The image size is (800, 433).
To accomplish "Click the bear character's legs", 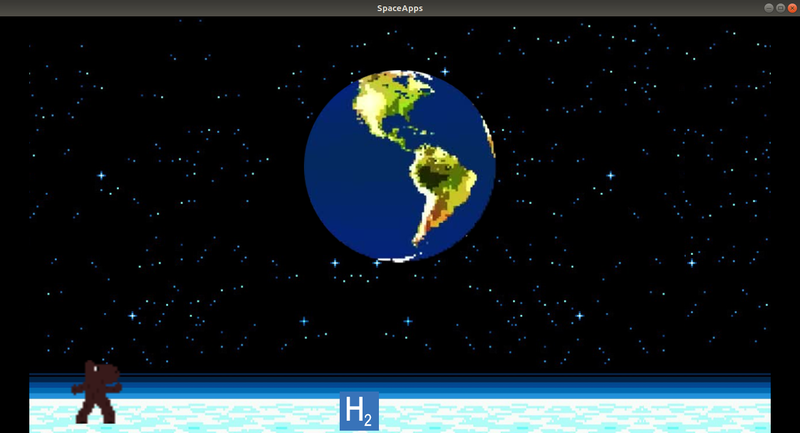I will click(x=96, y=410).
